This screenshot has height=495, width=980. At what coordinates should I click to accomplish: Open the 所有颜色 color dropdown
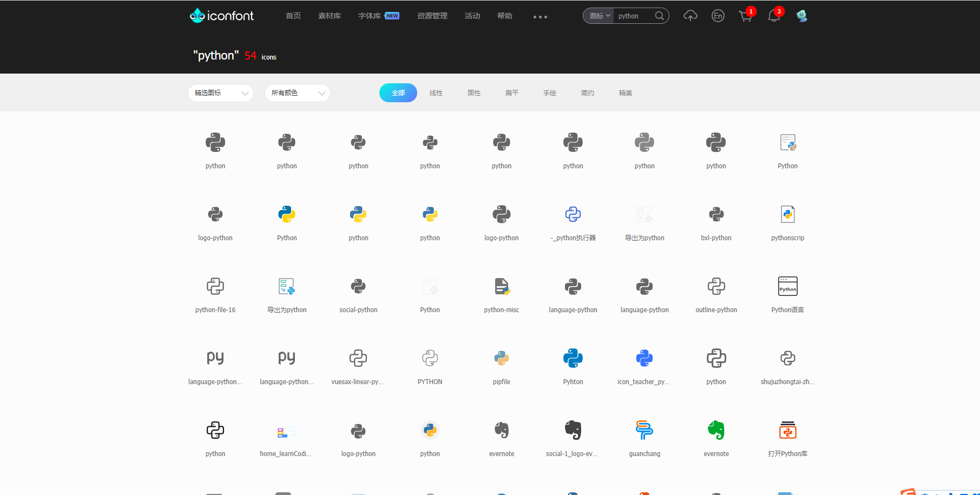(298, 93)
